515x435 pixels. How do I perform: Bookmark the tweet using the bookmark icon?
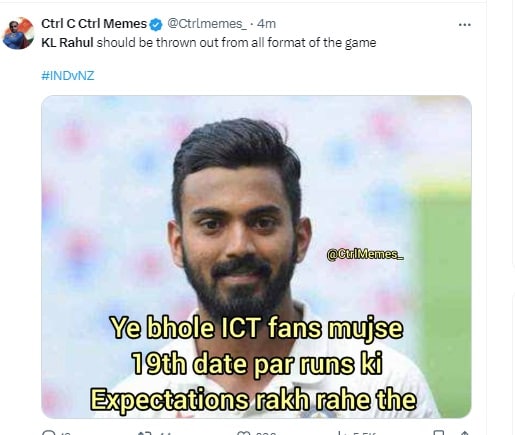439,433
